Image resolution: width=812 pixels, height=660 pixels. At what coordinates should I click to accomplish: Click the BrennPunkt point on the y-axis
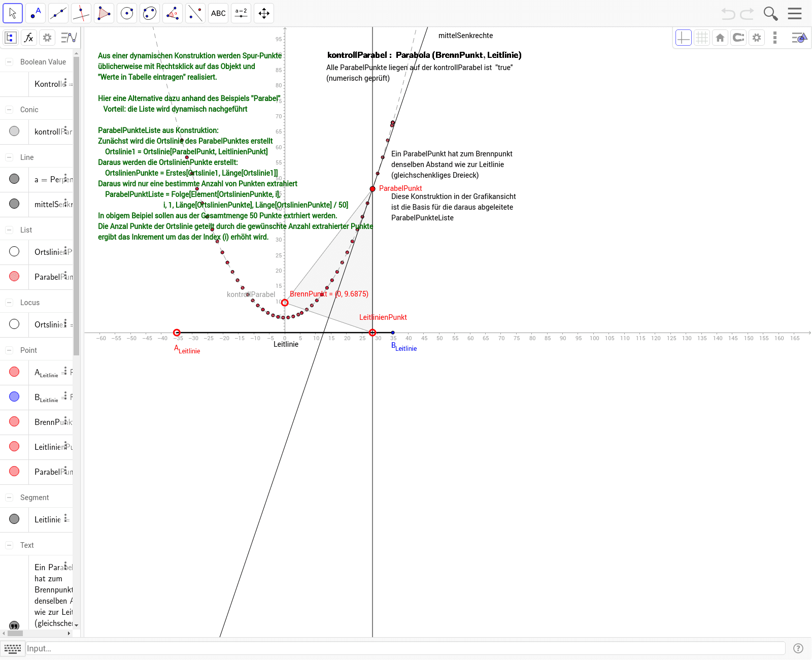285,303
